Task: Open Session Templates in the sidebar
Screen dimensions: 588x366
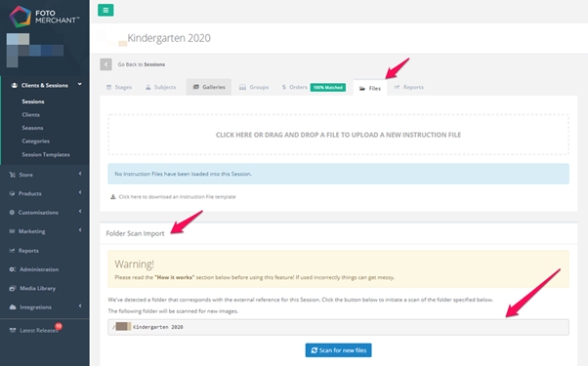Action: (46, 154)
